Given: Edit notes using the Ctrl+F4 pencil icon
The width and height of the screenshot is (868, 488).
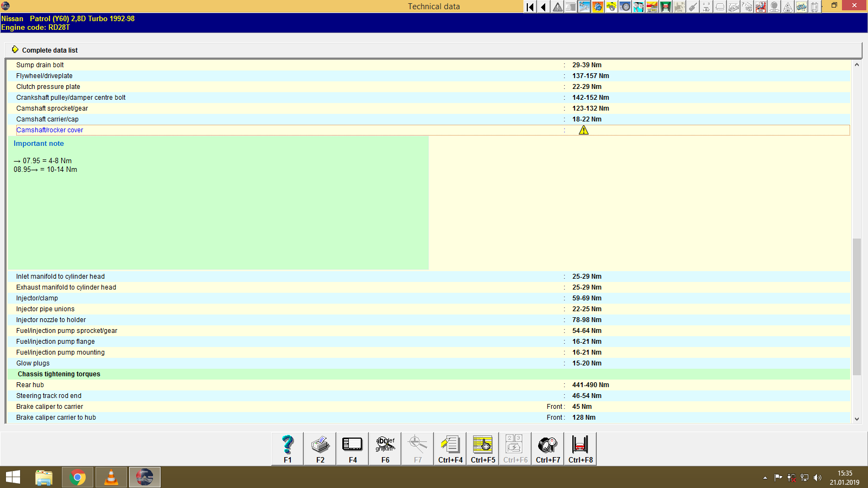Looking at the screenshot, I should 450,448.
